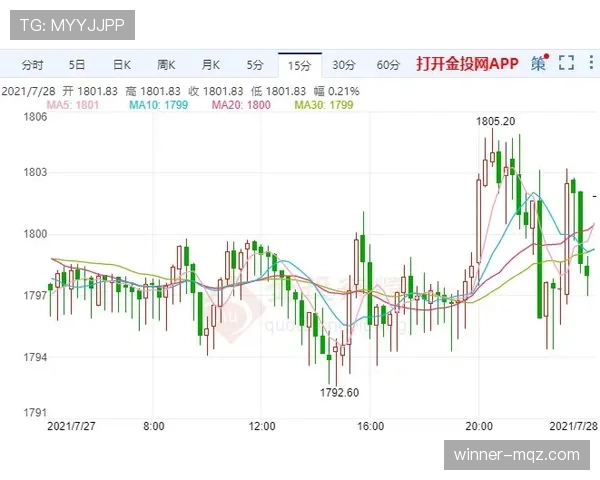Select the 5分 interval tab
Image resolution: width=600 pixels, height=480 pixels.
[x=254, y=65]
